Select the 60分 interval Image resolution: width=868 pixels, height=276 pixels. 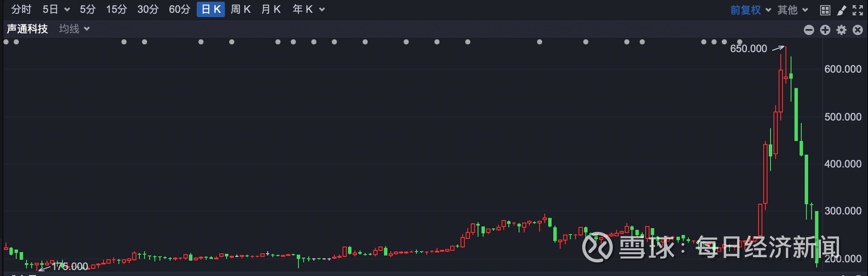pyautogui.click(x=180, y=9)
